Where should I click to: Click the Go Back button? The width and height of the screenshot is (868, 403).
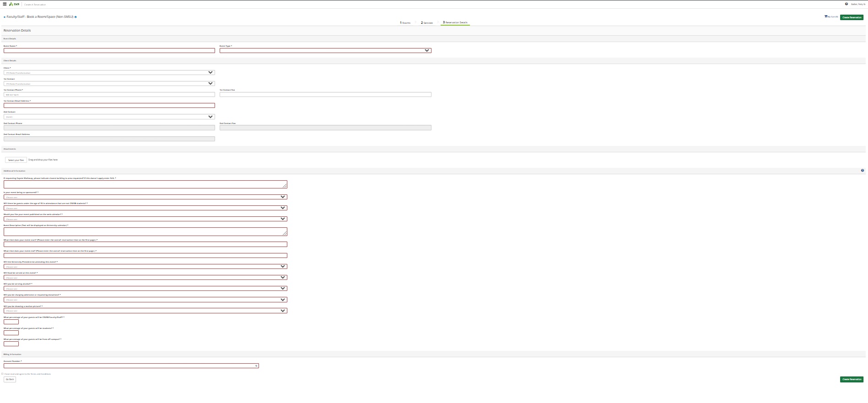click(10, 379)
